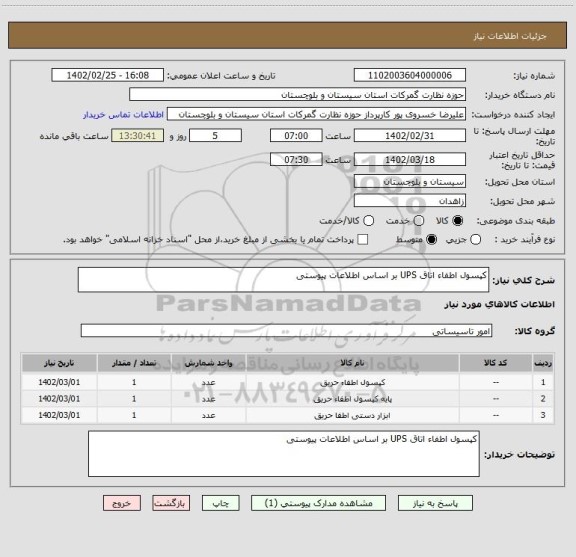Click the page title جزئیات اطلاعات نیاز
This screenshot has width=576, height=557.
click(510, 36)
